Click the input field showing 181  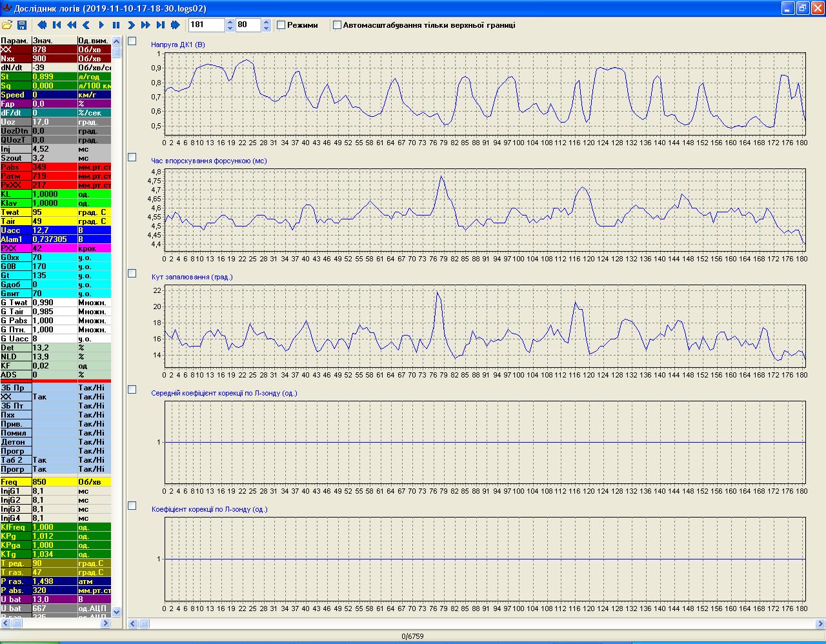(207, 25)
